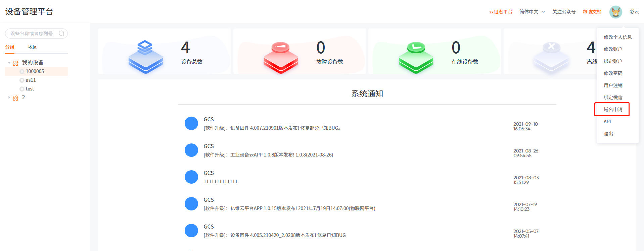This screenshot has height=251, width=644.
Task: Switch to the 地区 tab
Action: pos(33,47)
